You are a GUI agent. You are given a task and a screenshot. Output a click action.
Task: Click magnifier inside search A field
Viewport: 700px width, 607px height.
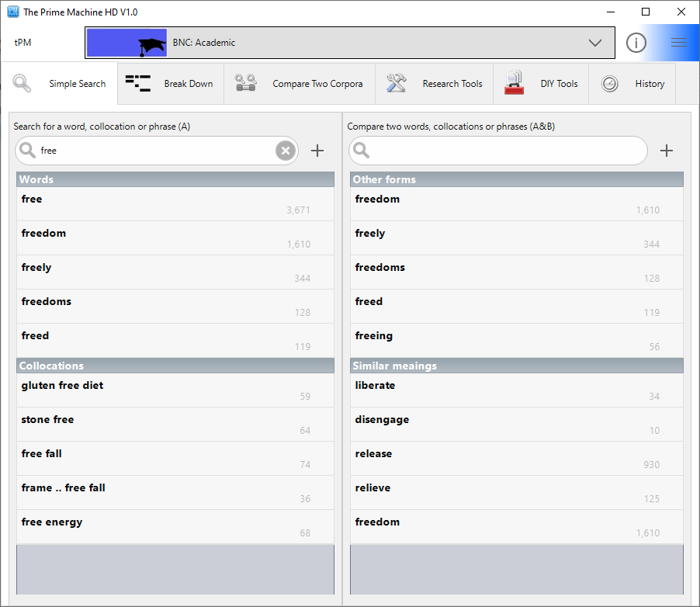click(x=27, y=151)
